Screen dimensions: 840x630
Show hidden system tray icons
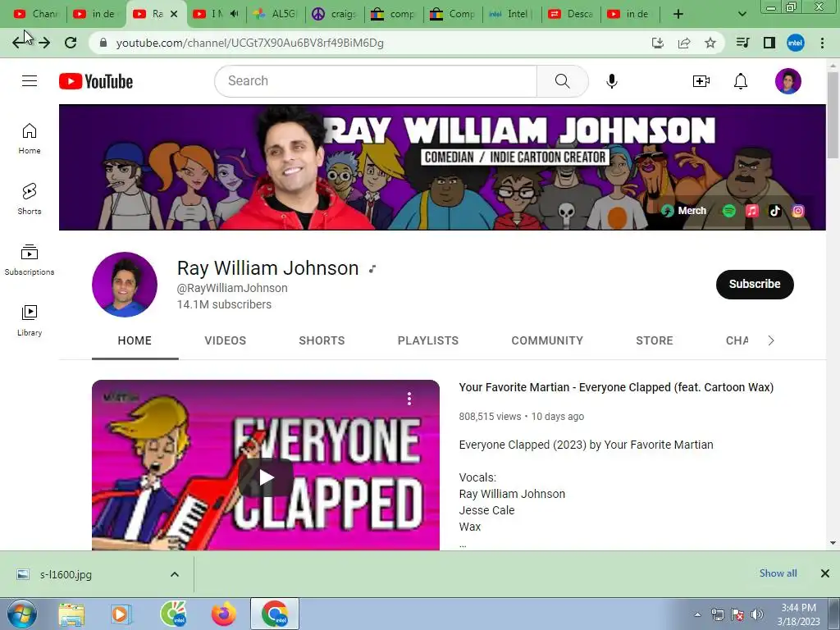pyautogui.click(x=697, y=614)
